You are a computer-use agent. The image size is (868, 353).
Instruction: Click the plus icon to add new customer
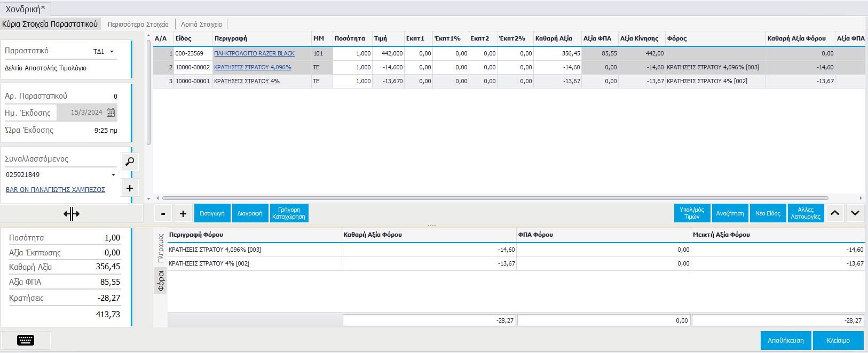(x=129, y=188)
